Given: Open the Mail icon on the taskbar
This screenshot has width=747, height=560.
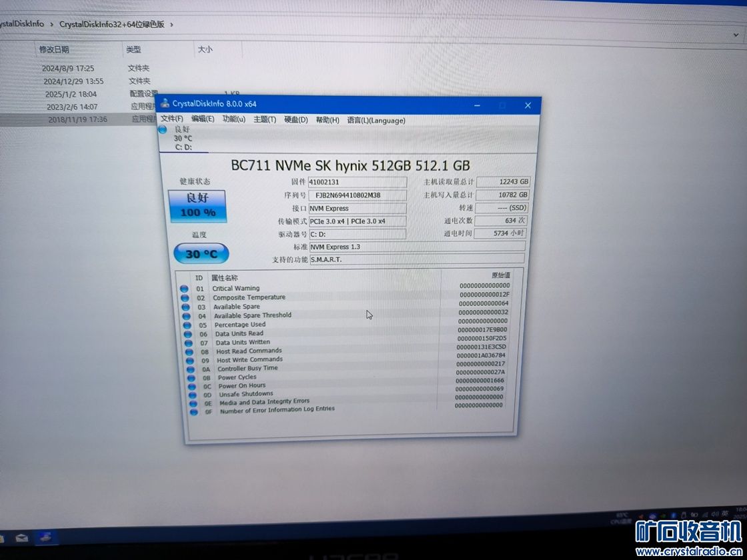Looking at the screenshot, I should tap(21, 539).
